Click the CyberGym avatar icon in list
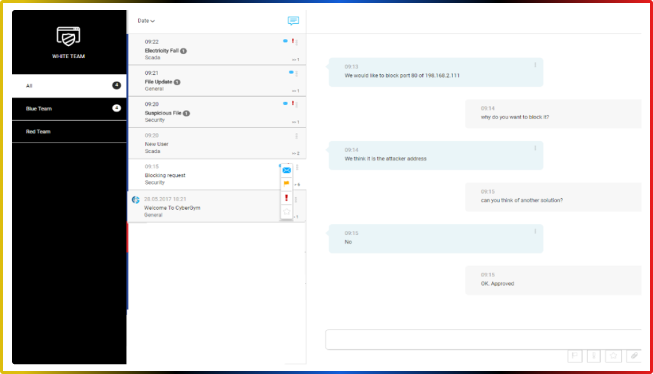The image size is (653, 374). click(x=135, y=199)
